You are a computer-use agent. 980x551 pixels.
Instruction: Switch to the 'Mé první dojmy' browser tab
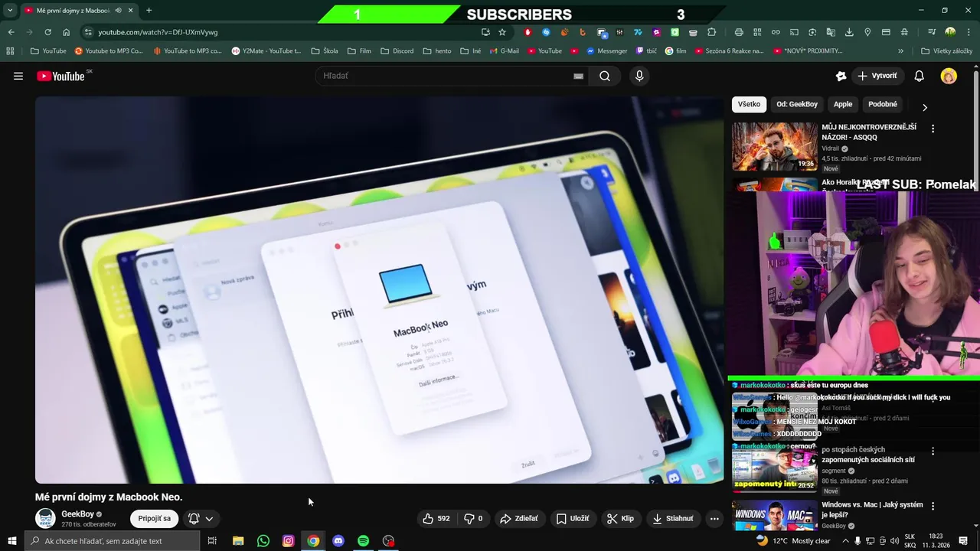coord(73,11)
